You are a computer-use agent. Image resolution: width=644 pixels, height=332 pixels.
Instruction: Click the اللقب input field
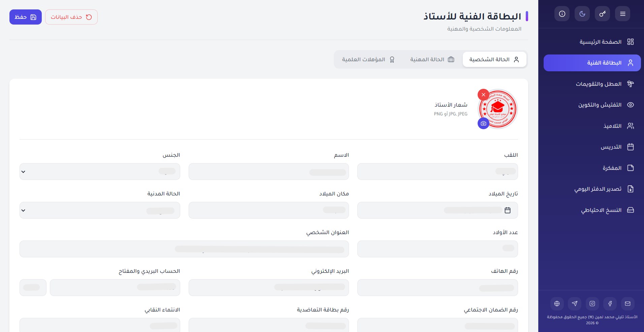[438, 172]
